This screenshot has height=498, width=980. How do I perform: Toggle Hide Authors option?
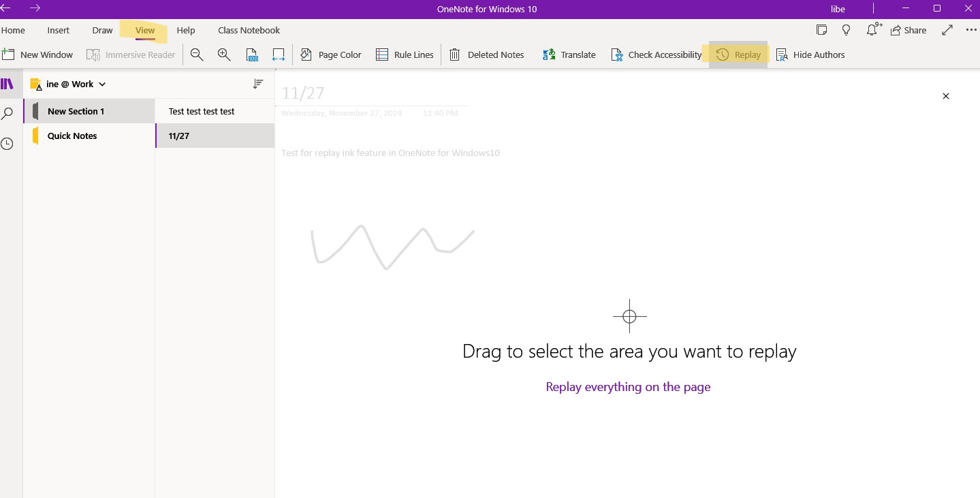click(810, 55)
